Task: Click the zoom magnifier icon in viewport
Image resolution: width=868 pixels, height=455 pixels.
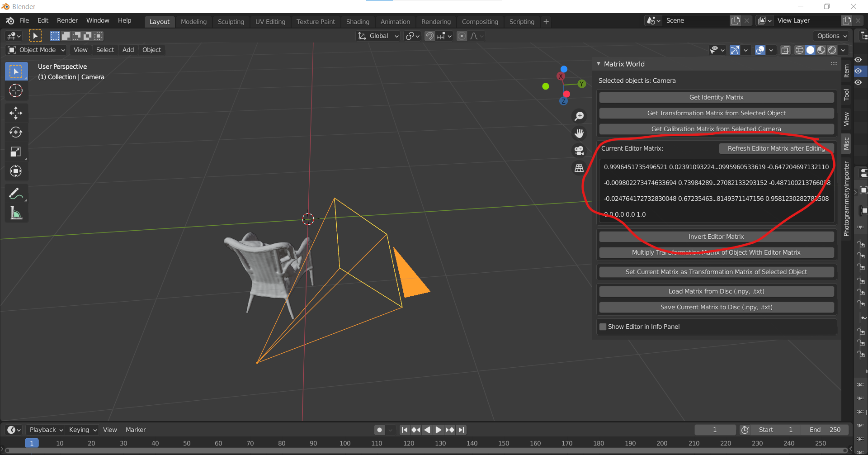Action: 579,116
